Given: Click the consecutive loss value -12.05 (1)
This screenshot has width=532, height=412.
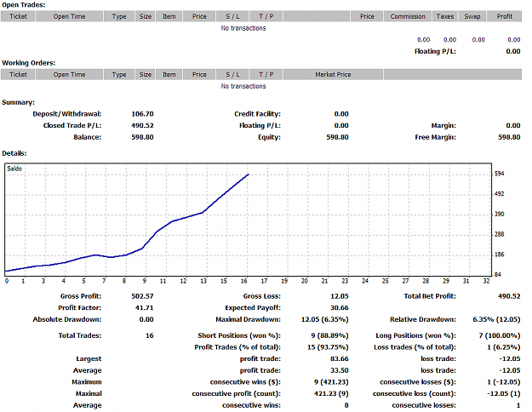Looking at the screenshot, I should [x=504, y=393].
